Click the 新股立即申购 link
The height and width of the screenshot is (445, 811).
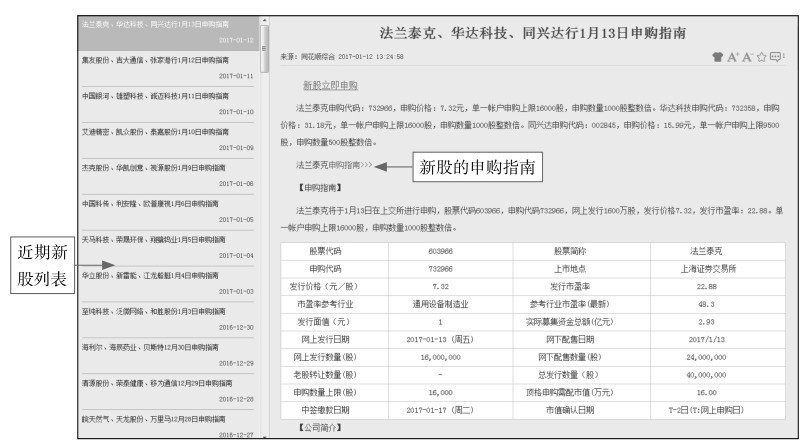[x=330, y=85]
